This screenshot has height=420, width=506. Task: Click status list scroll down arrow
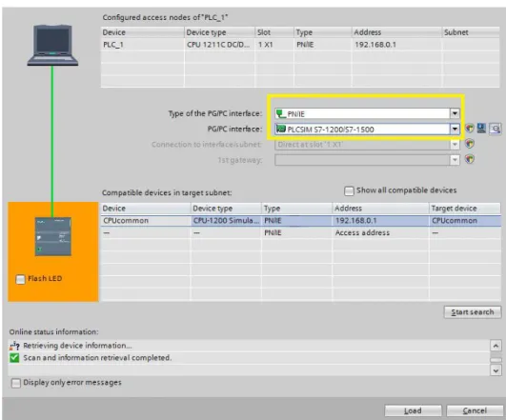tap(496, 370)
